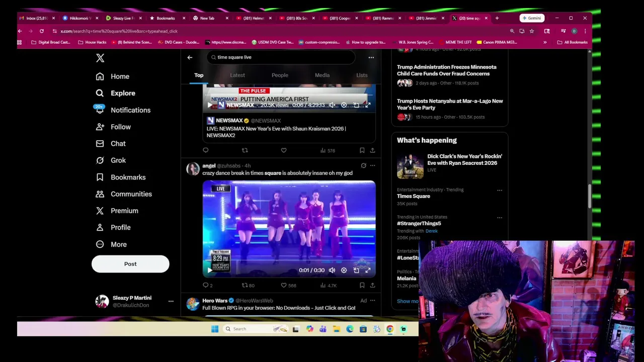This screenshot has height=362, width=644.
Task: Open more options for Times Square trend
Action: 500,191
